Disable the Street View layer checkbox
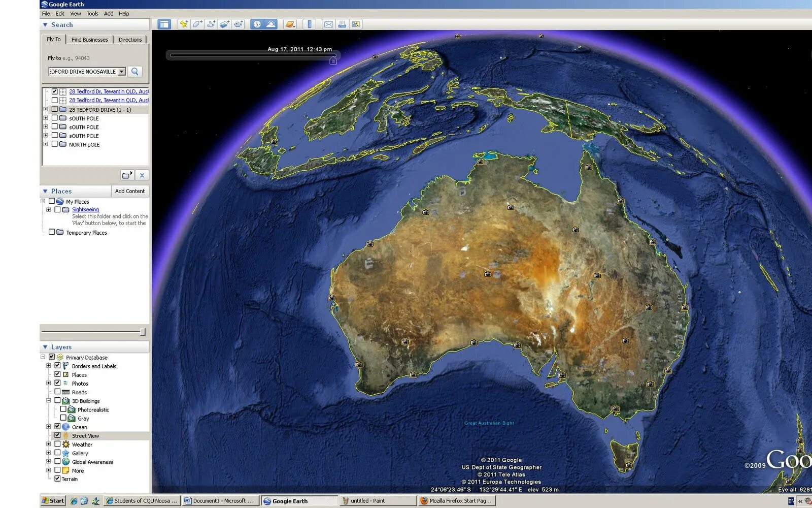The image size is (812, 508). (57, 435)
